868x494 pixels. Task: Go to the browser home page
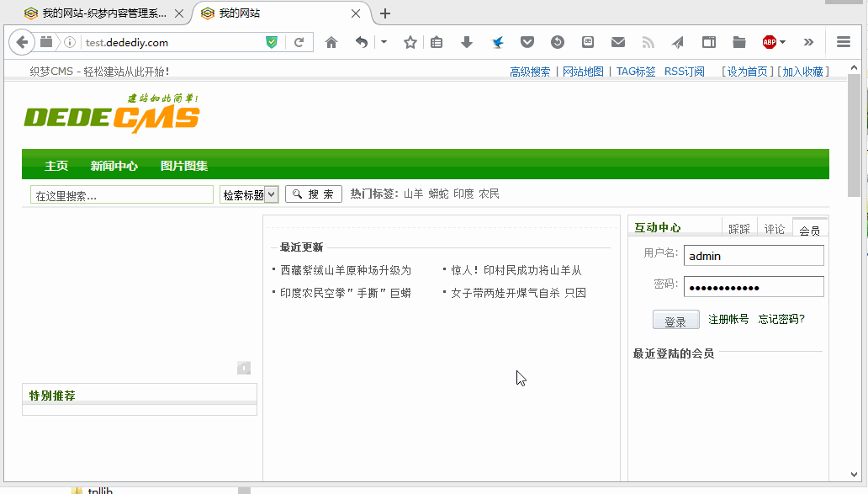[x=331, y=42]
